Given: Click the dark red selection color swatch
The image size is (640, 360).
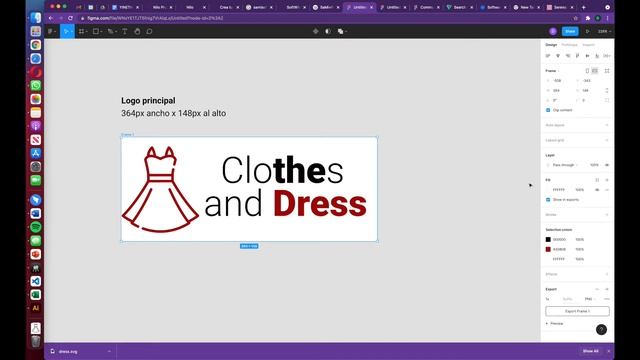Looking at the screenshot, I should pos(548,249).
